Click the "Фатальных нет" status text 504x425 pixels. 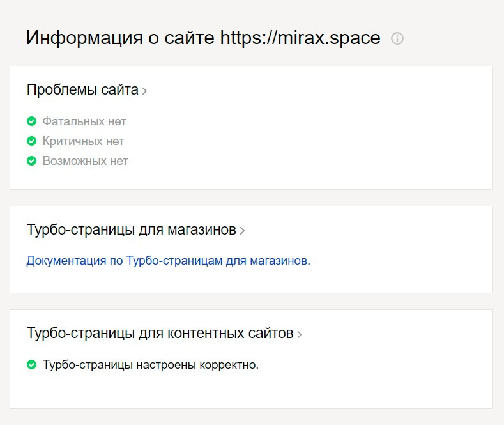point(84,121)
